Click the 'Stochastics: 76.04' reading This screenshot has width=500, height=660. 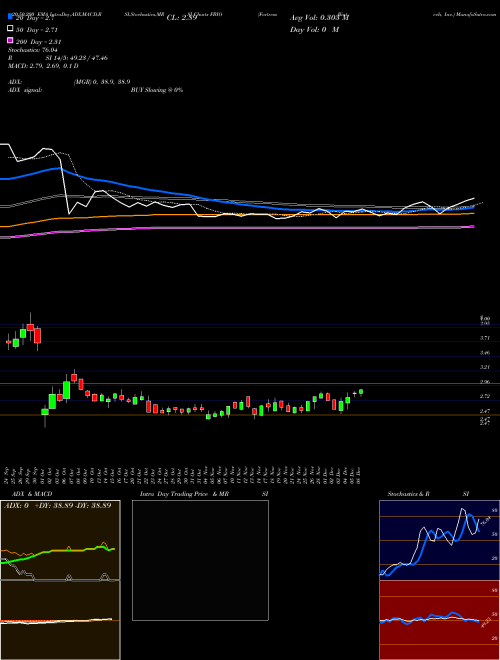(31, 50)
